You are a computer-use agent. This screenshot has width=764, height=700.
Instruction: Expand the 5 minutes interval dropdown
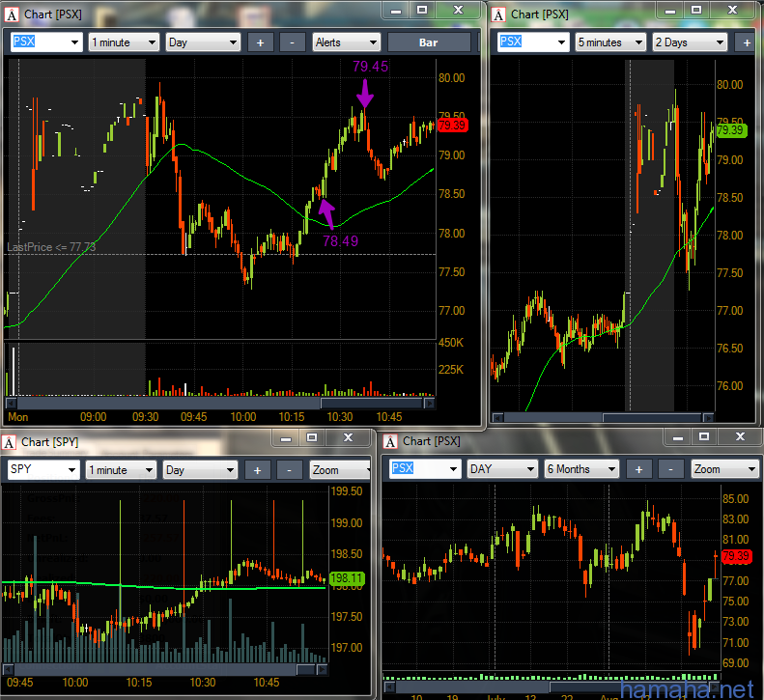point(612,42)
